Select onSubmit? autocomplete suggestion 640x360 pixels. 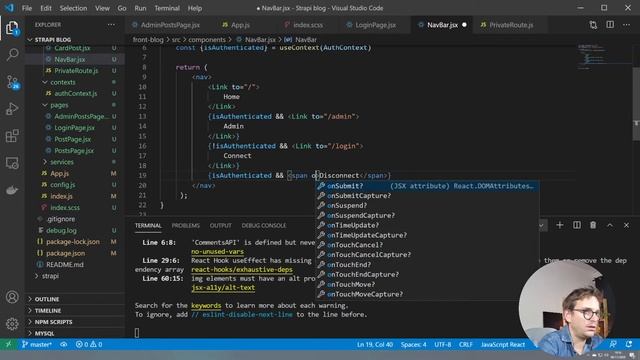coord(427,186)
